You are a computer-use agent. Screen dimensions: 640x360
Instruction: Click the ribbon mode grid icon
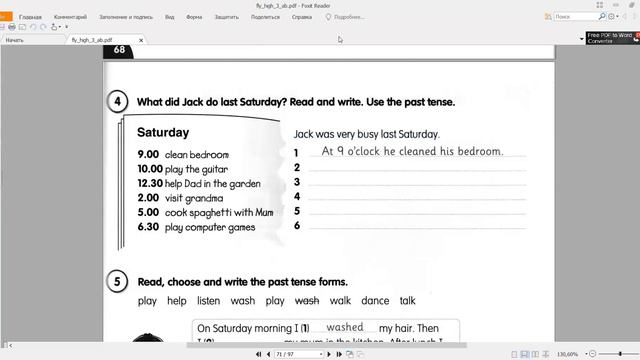pos(600,5)
